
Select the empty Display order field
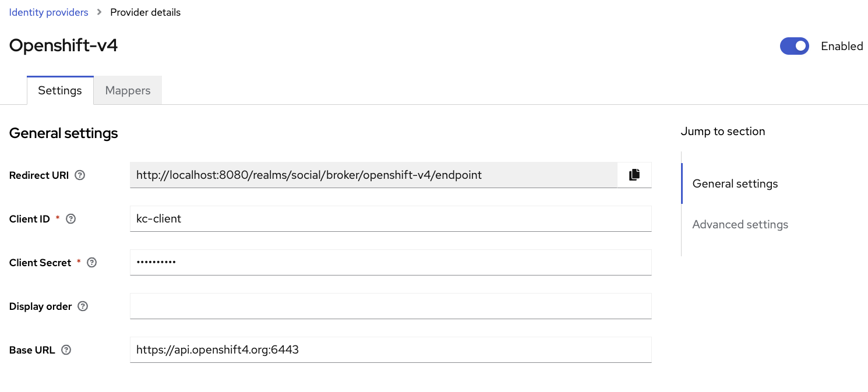coord(390,306)
